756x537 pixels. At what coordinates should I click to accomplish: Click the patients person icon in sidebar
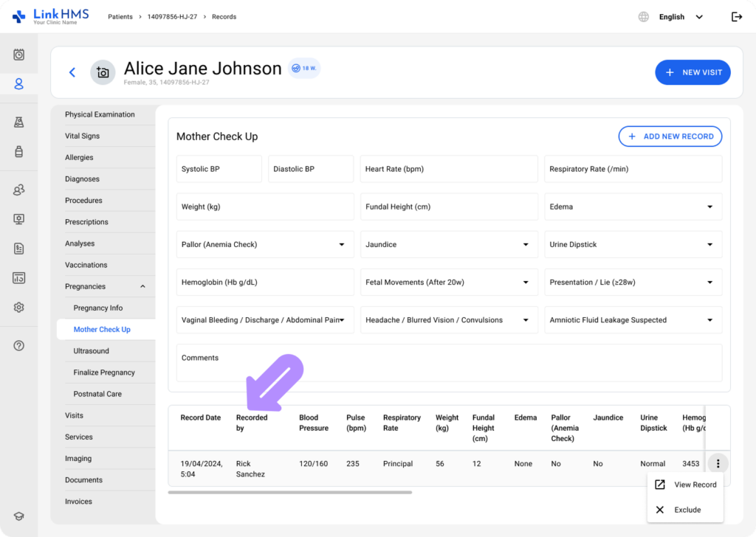pos(19,84)
